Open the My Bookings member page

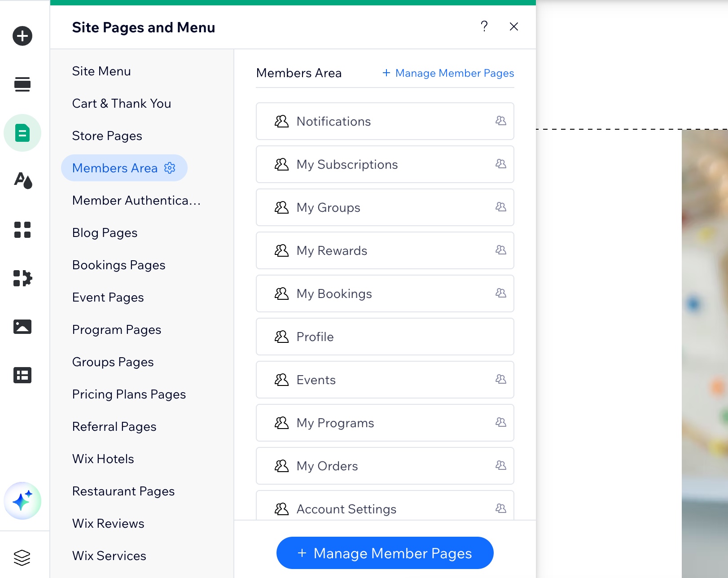[385, 293]
